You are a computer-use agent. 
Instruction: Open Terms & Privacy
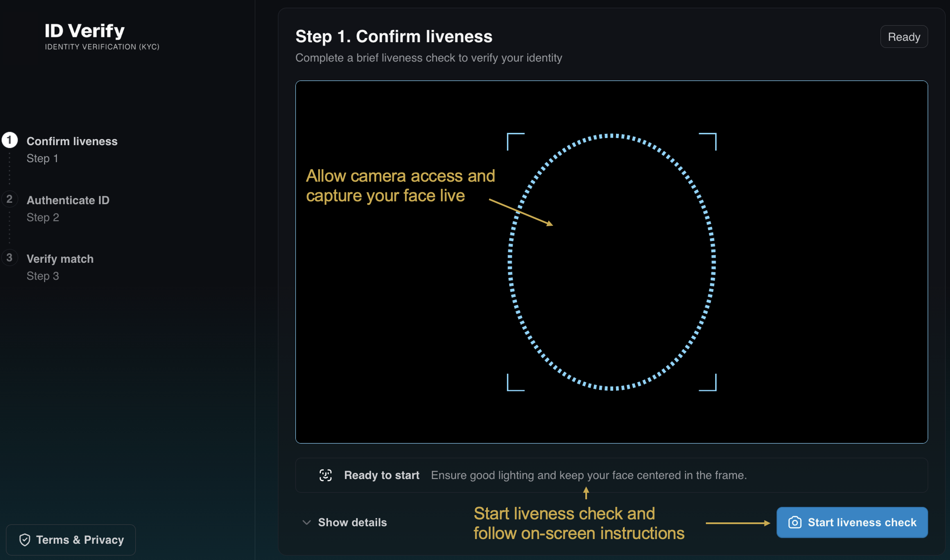click(x=71, y=540)
